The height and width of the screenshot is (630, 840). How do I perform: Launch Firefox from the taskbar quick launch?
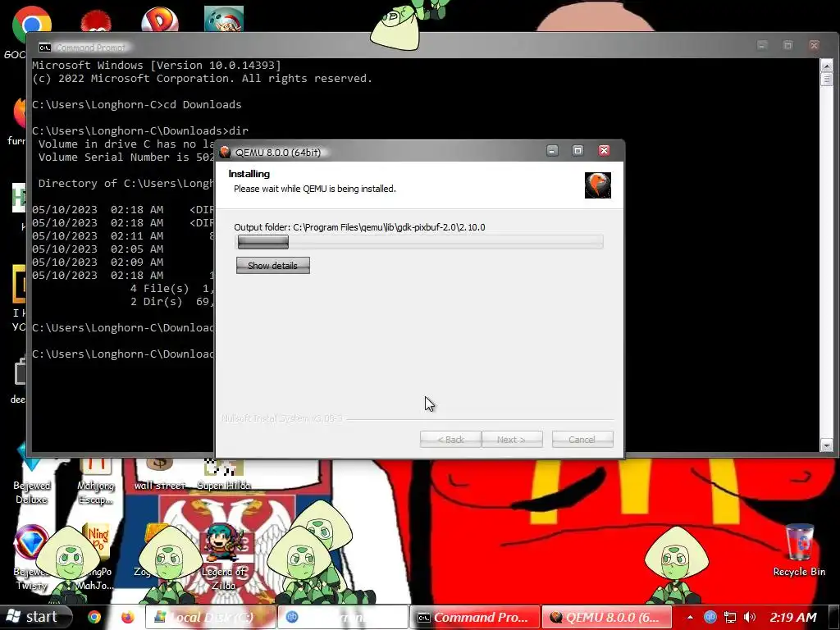pyautogui.click(x=127, y=617)
